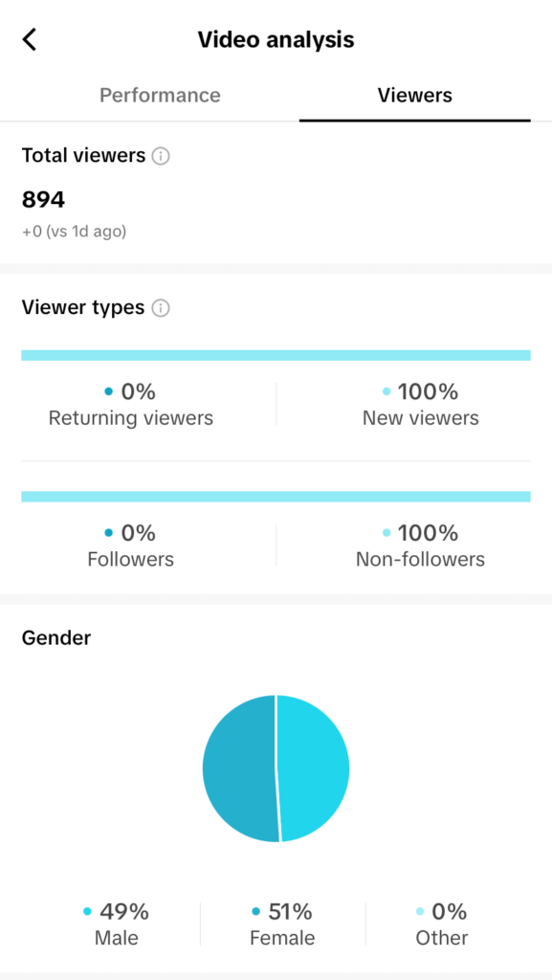
Task: Open the Viewer types info tooltip
Action: pyautogui.click(x=161, y=307)
